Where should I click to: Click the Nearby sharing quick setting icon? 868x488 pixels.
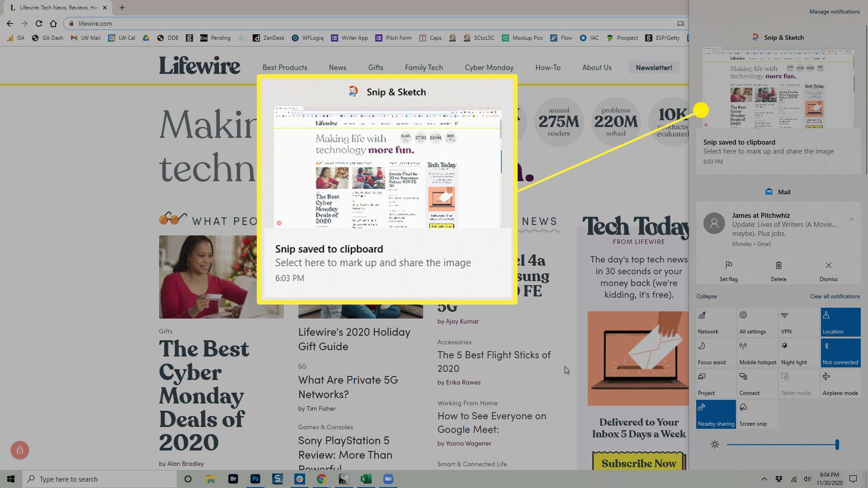pos(715,413)
